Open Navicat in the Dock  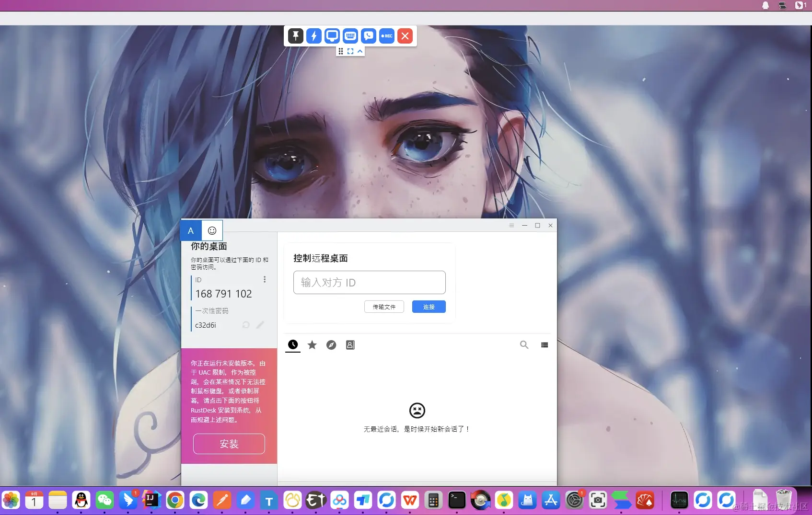pyautogui.click(x=292, y=501)
